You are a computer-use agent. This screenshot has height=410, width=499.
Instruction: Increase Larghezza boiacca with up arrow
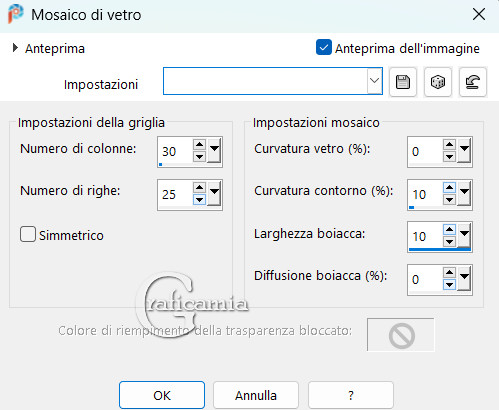tap(449, 230)
